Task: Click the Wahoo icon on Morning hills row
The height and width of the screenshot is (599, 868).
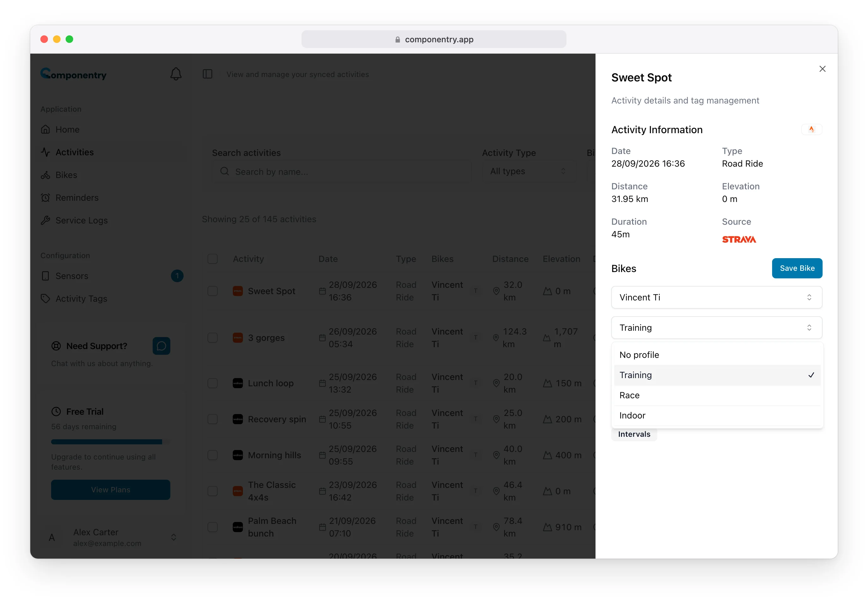Action: pos(238,455)
